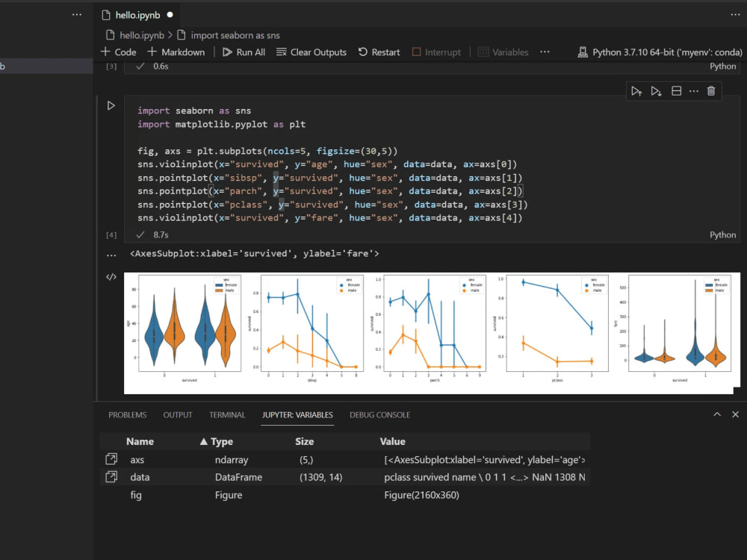Restart the Jupyter kernel
Viewport: 747px width, 560px height.
tap(379, 52)
